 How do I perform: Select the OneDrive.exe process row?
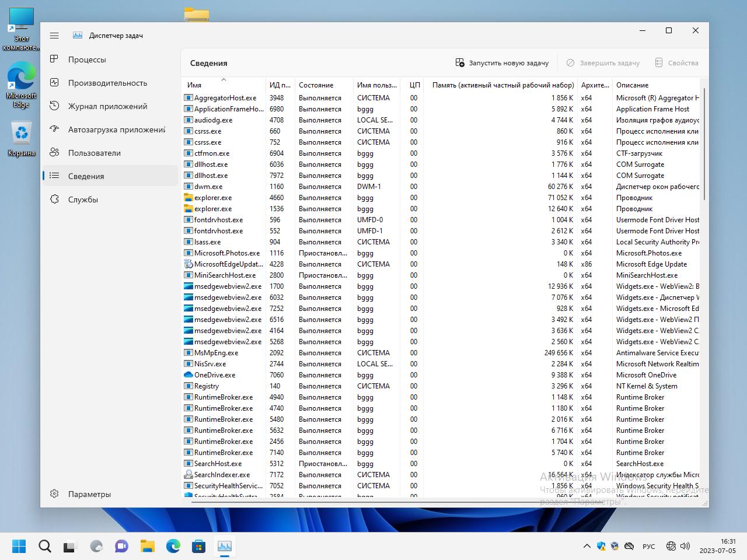click(215, 375)
